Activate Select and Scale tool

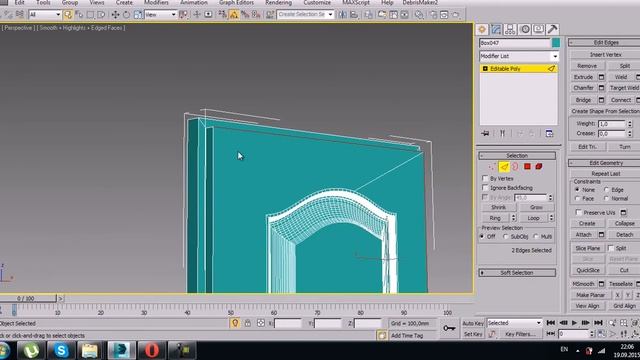[138, 15]
